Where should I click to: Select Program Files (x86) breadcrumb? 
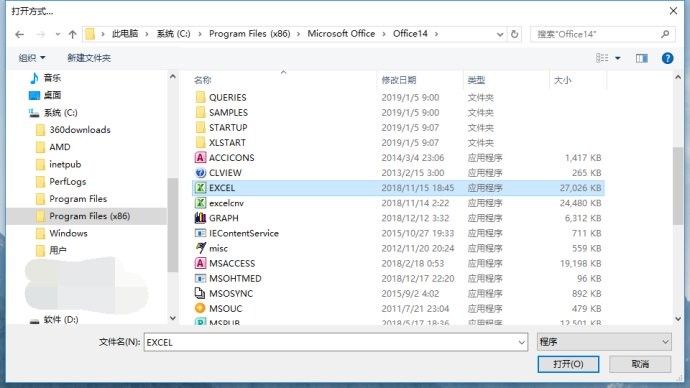250,34
